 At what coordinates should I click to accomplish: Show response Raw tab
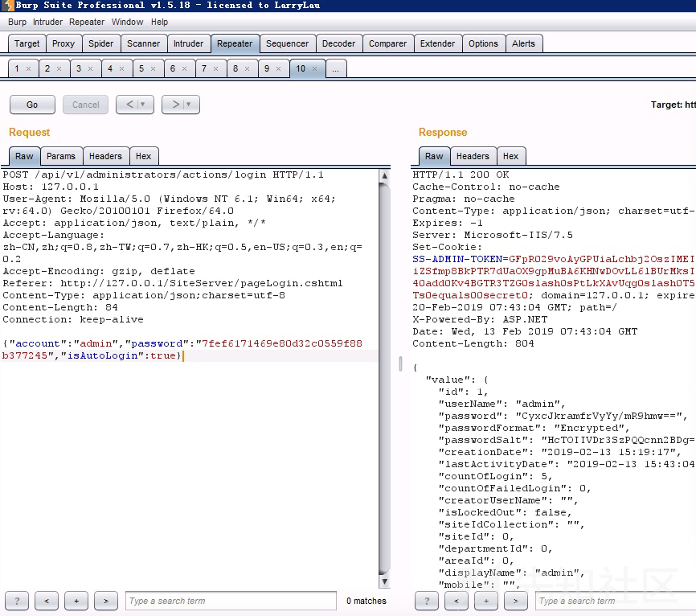pyautogui.click(x=434, y=156)
